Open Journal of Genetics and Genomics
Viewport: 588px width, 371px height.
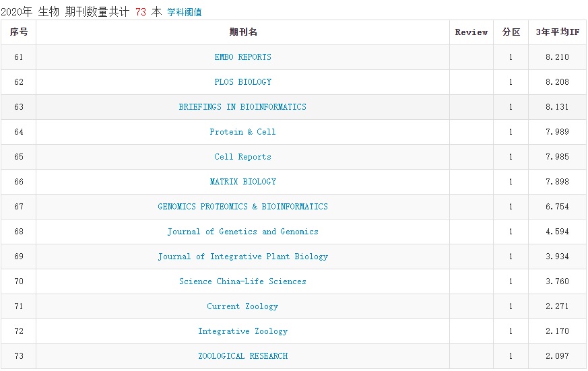pos(242,232)
